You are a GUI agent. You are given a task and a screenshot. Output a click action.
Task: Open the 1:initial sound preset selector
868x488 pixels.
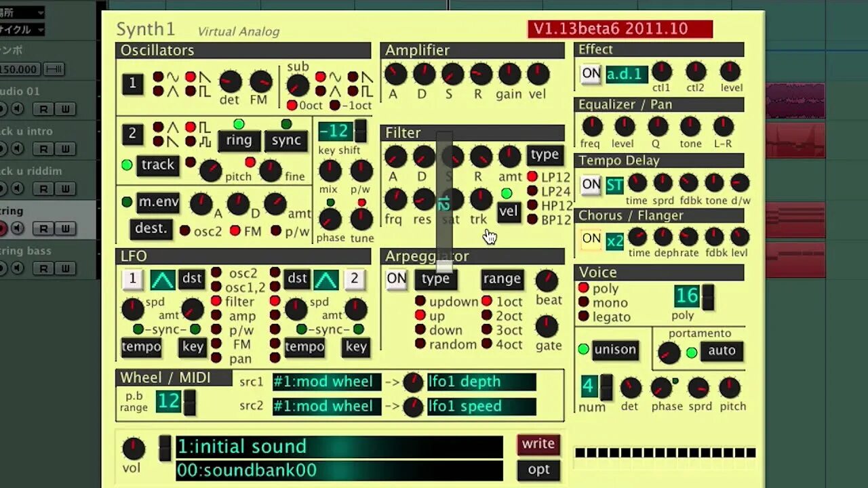point(339,447)
